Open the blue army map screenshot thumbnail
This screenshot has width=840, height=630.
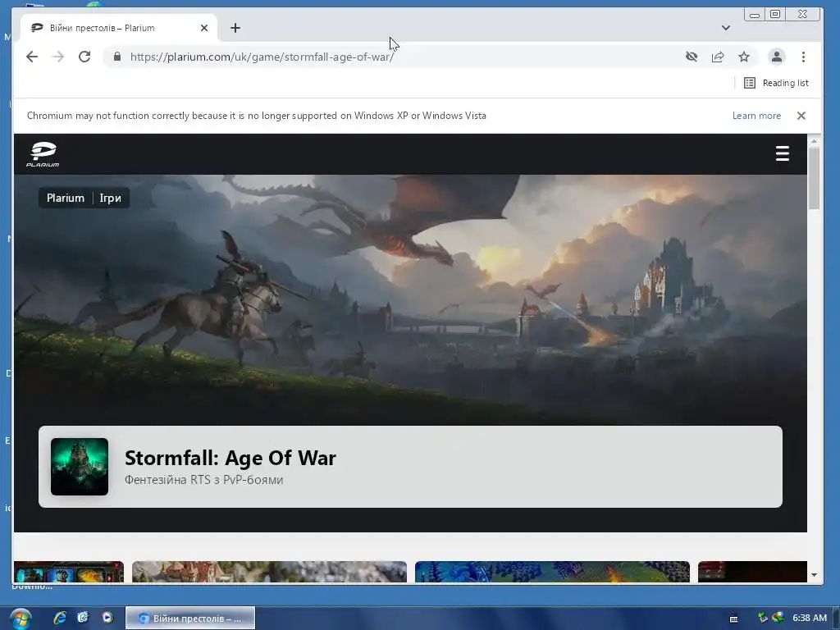(x=552, y=572)
